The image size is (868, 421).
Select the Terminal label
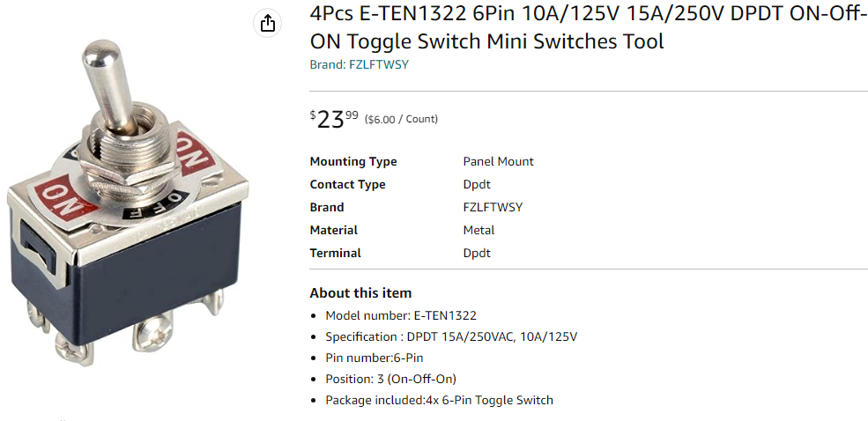[335, 253]
